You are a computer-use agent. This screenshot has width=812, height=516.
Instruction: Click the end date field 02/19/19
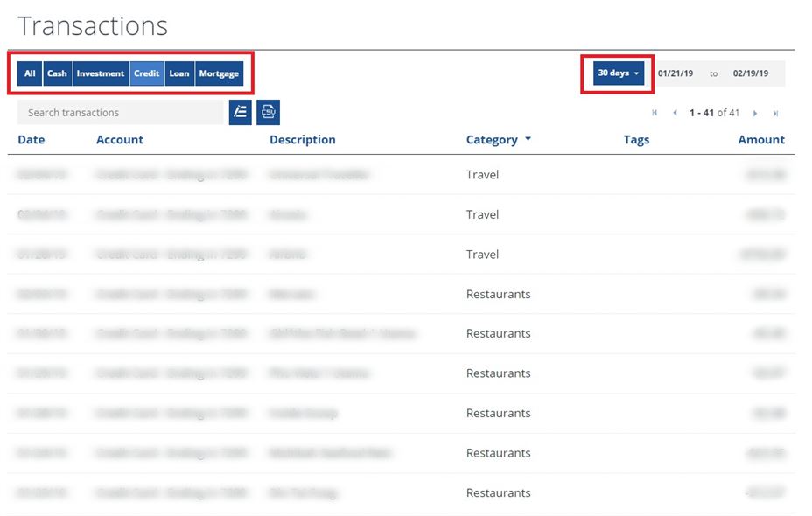coord(751,73)
